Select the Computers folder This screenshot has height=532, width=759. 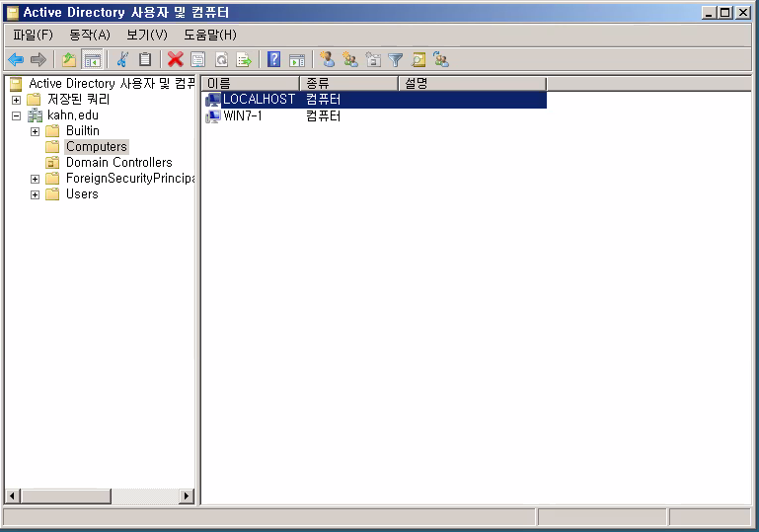pos(97,147)
